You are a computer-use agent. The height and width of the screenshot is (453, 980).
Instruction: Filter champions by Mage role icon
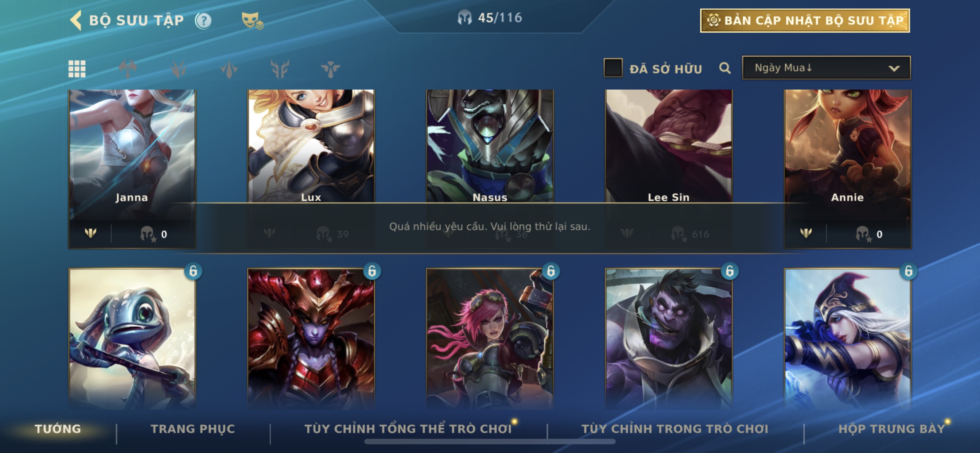pyautogui.click(x=229, y=69)
